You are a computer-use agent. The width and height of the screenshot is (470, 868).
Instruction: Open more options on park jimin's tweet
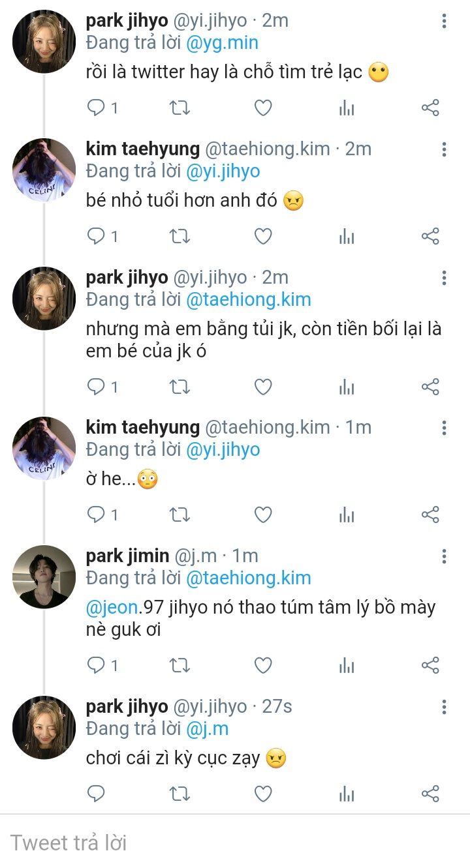tap(444, 556)
